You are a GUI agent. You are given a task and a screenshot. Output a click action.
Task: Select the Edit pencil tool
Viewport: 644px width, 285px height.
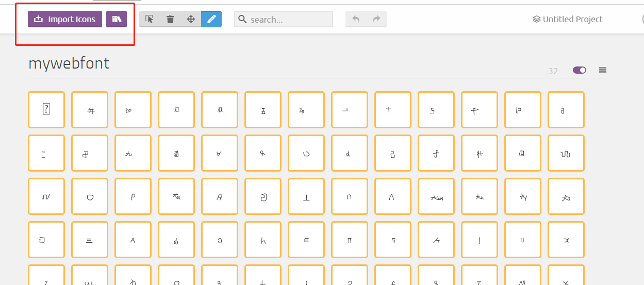coord(211,19)
